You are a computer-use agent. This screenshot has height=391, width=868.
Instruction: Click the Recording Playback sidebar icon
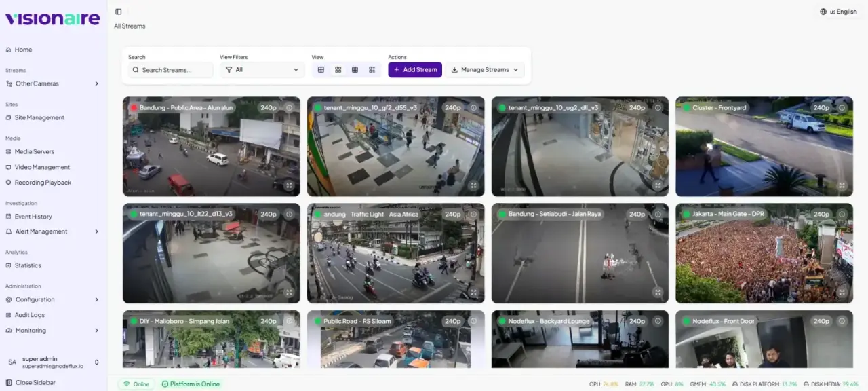click(9, 183)
